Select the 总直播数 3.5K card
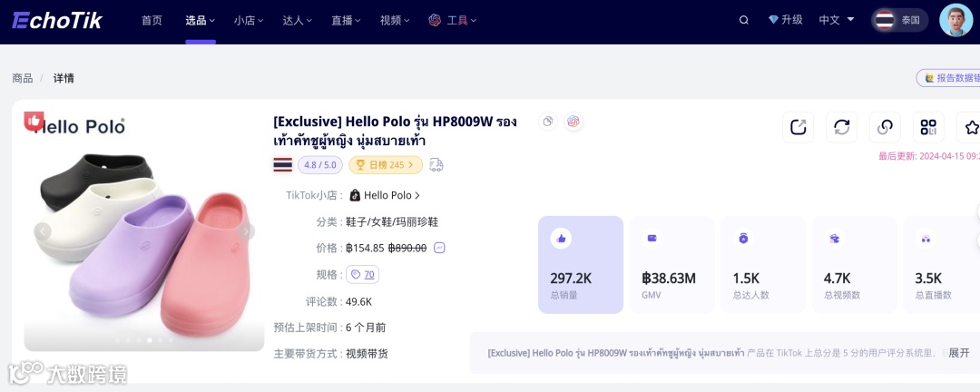 tap(941, 265)
